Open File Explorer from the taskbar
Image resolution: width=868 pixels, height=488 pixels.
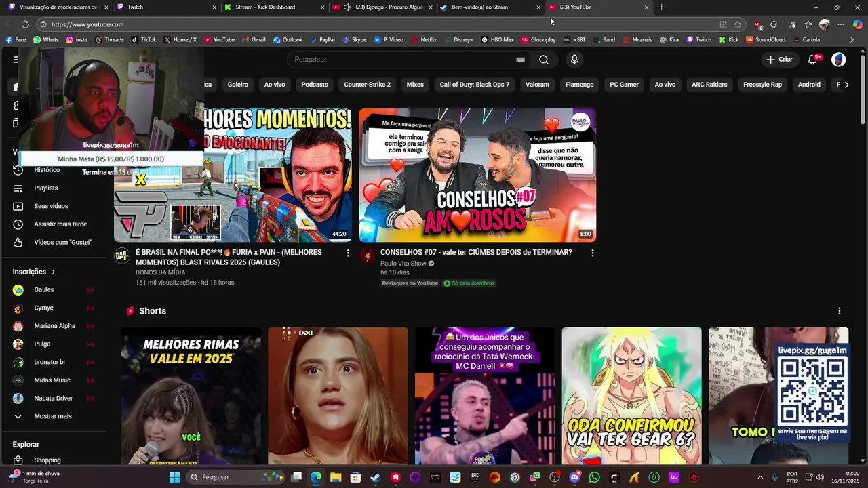point(336,477)
